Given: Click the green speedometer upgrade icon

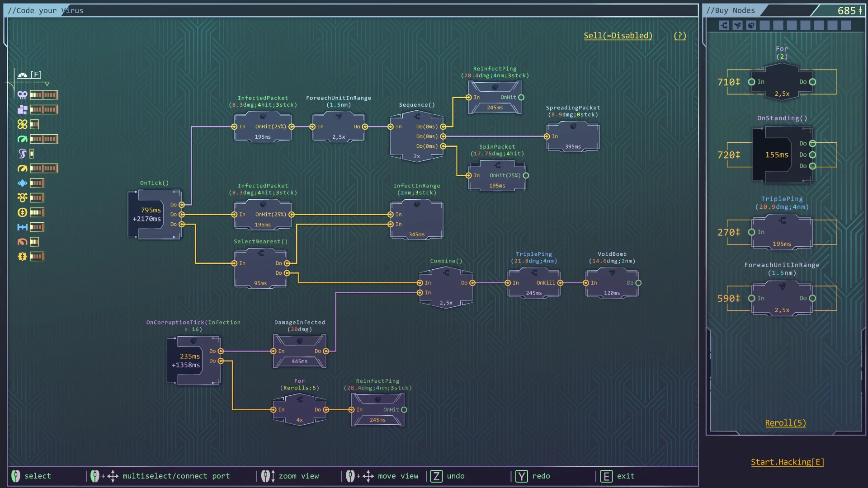Looking at the screenshot, I should click(22, 139).
